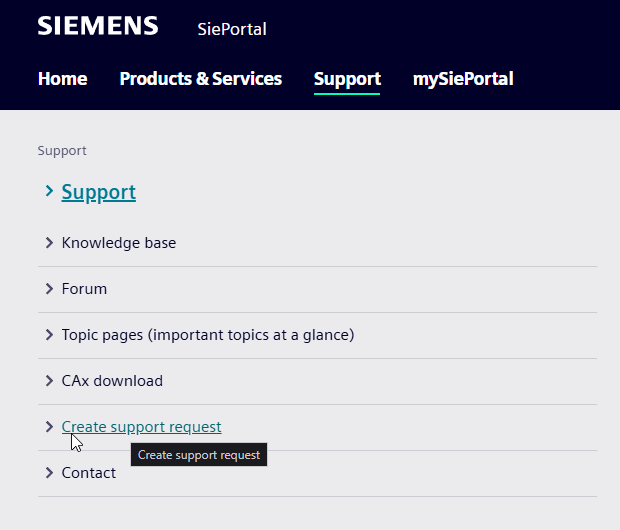
Task: Click the chevron next to CAx download
Action: (49, 381)
